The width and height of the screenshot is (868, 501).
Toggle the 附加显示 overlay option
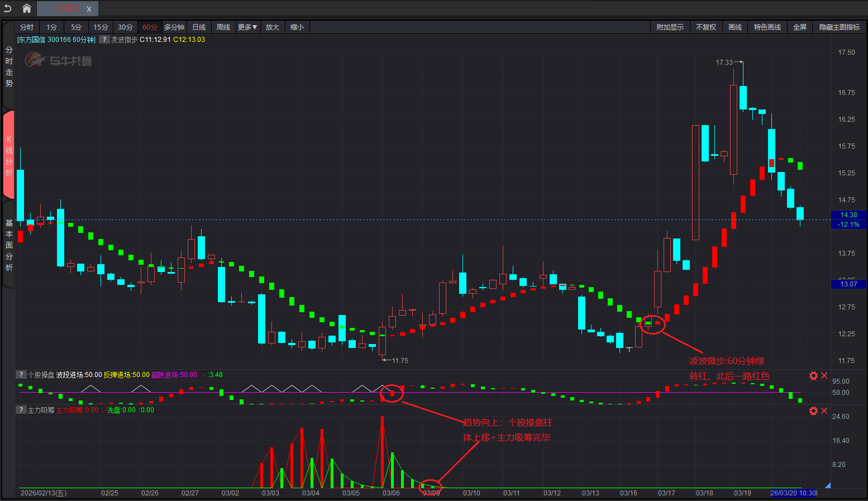coord(670,27)
